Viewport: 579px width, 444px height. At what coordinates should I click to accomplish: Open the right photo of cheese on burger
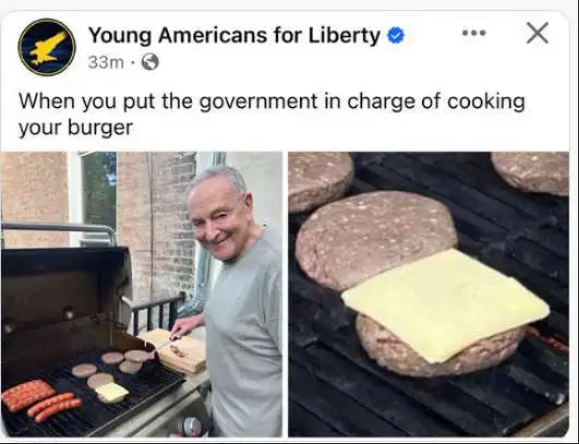click(x=428, y=294)
